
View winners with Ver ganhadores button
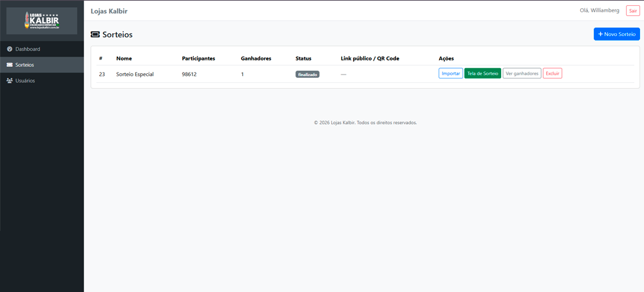click(522, 73)
